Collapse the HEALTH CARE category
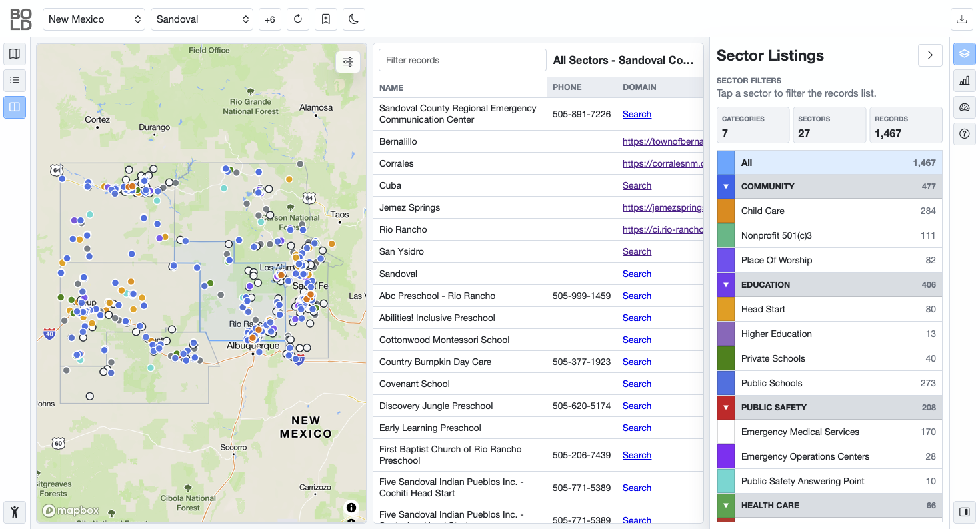 point(726,506)
